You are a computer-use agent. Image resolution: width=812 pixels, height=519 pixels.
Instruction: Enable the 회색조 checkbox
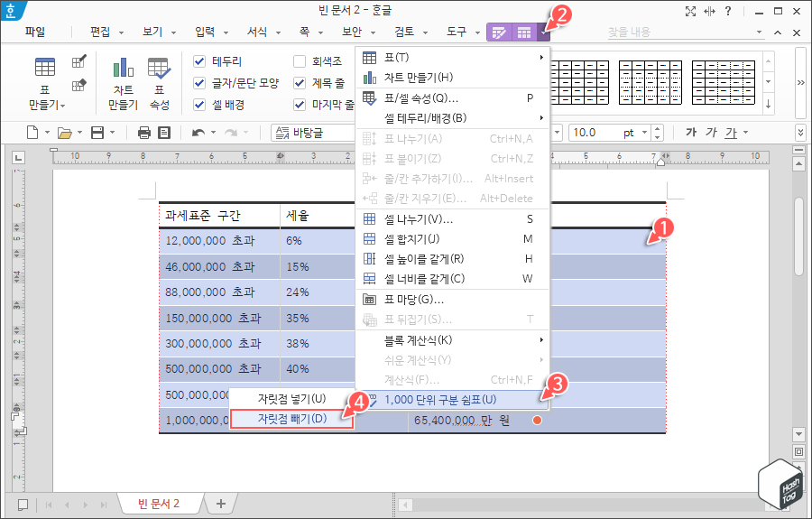pos(300,61)
